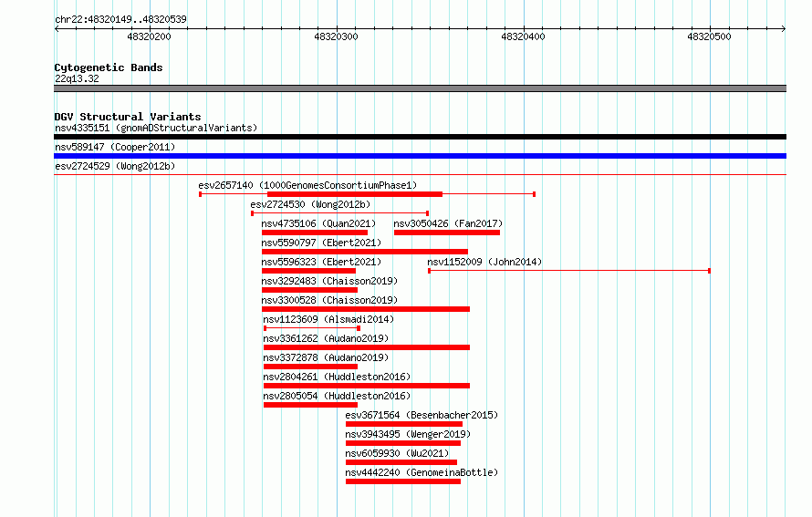Image resolution: width=812 pixels, height=517 pixels.
Task: Select the black nsv4335151 variant bar
Action: [420, 137]
